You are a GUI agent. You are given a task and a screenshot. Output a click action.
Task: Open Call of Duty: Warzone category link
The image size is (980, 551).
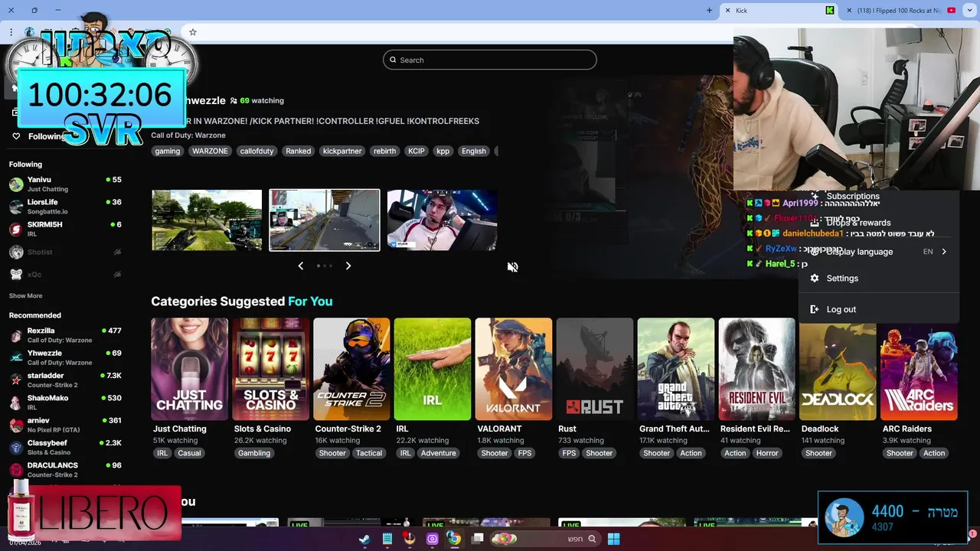coord(188,135)
